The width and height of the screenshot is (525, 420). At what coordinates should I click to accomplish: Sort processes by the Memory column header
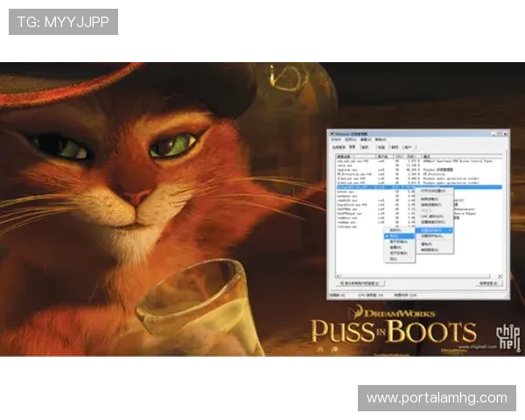412,155
